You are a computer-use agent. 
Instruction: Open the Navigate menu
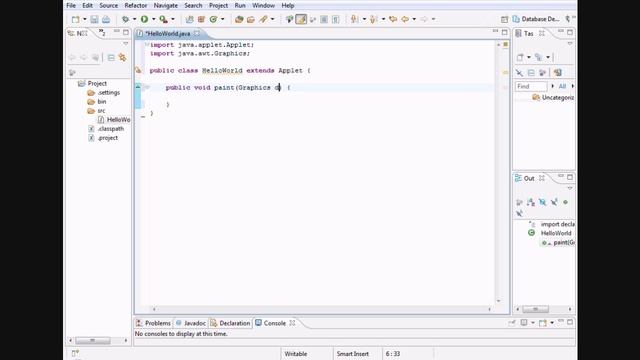click(165, 6)
